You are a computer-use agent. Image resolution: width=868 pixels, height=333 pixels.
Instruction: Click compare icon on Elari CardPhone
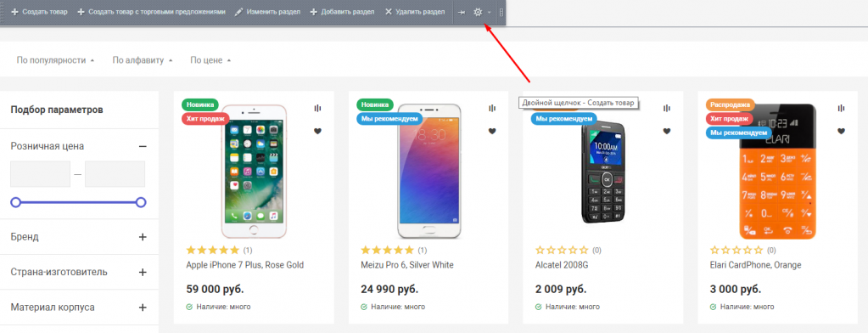(841, 108)
